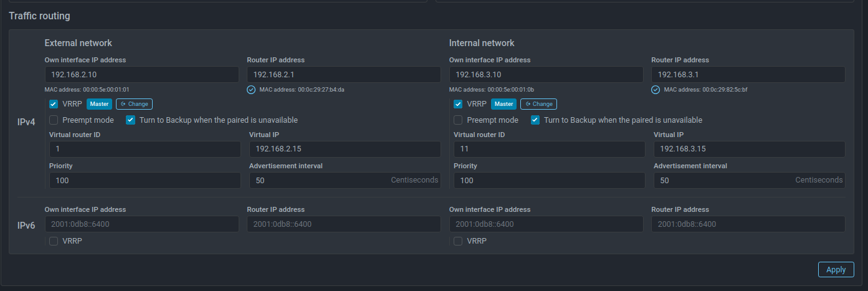The width and height of the screenshot is (868, 291).
Task: Click the External Virtual IP field 192.168.2.15
Action: (345, 150)
